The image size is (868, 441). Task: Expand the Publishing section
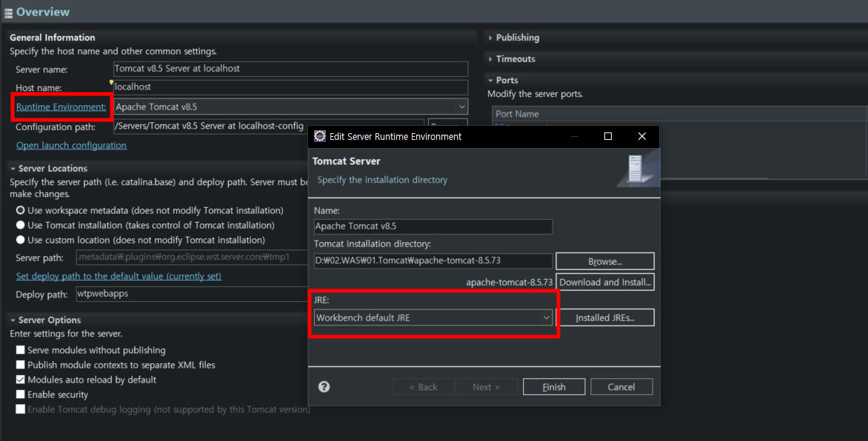(517, 38)
